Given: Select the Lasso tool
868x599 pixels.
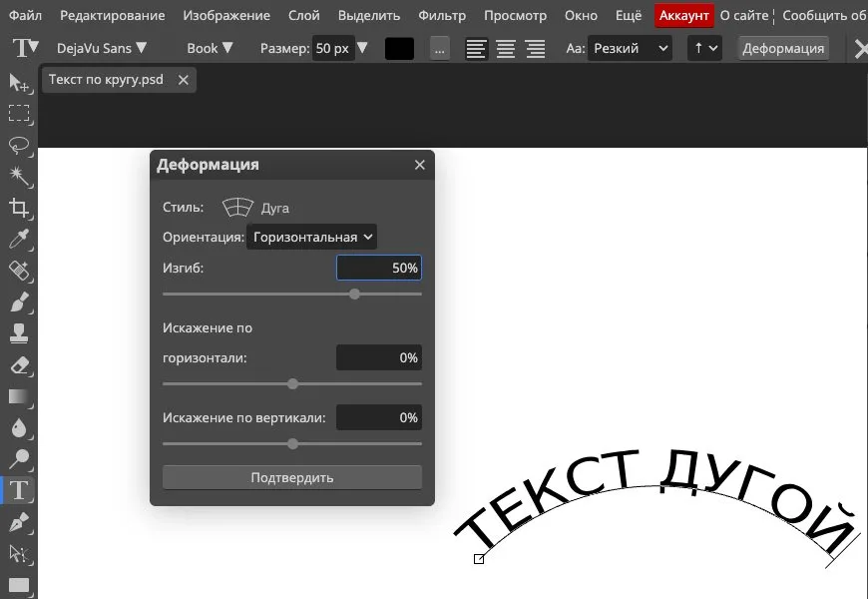Looking at the screenshot, I should pyautogui.click(x=19, y=145).
